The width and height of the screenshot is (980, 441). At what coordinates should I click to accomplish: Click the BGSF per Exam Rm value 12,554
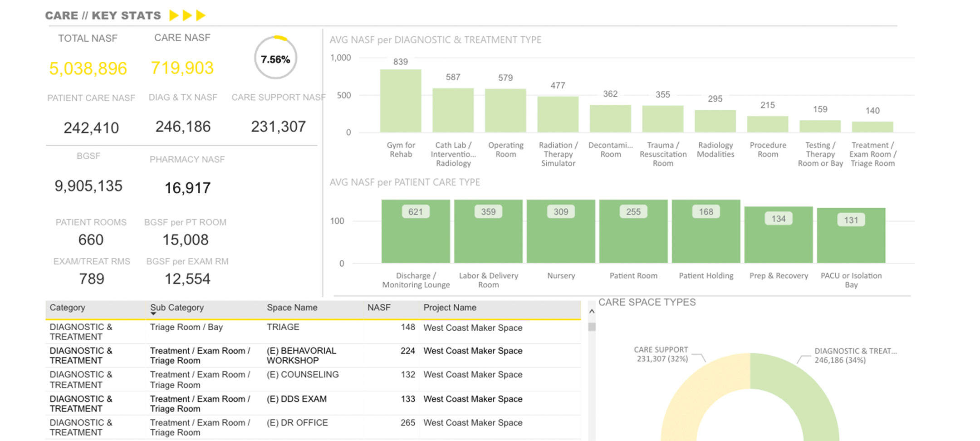(x=187, y=279)
